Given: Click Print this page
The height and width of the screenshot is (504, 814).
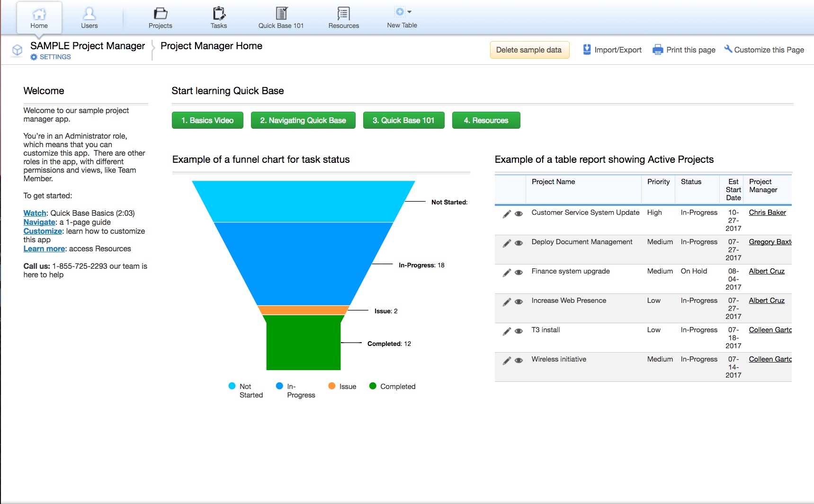Looking at the screenshot, I should (684, 50).
